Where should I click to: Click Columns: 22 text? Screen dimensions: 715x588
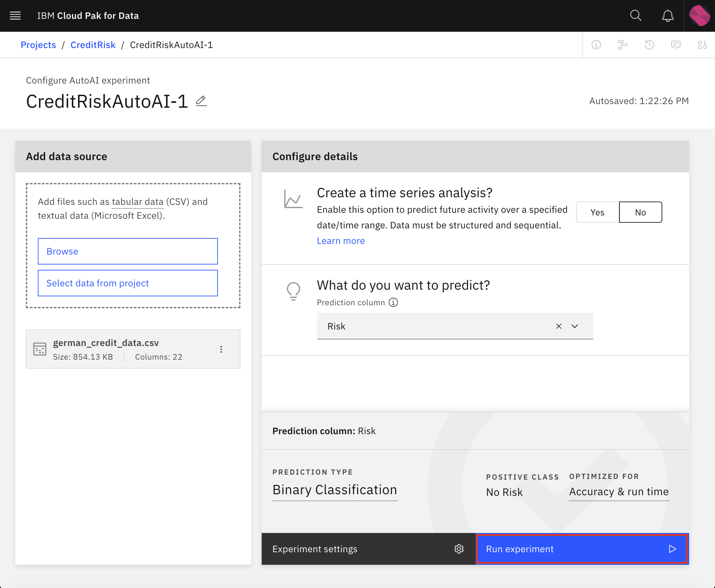click(x=159, y=357)
